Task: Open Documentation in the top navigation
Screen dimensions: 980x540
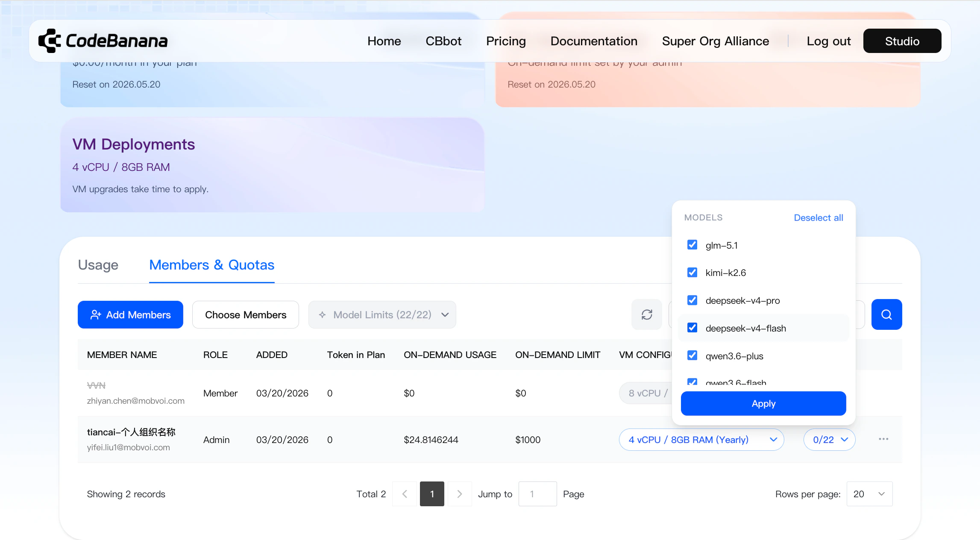Action: 594,41
